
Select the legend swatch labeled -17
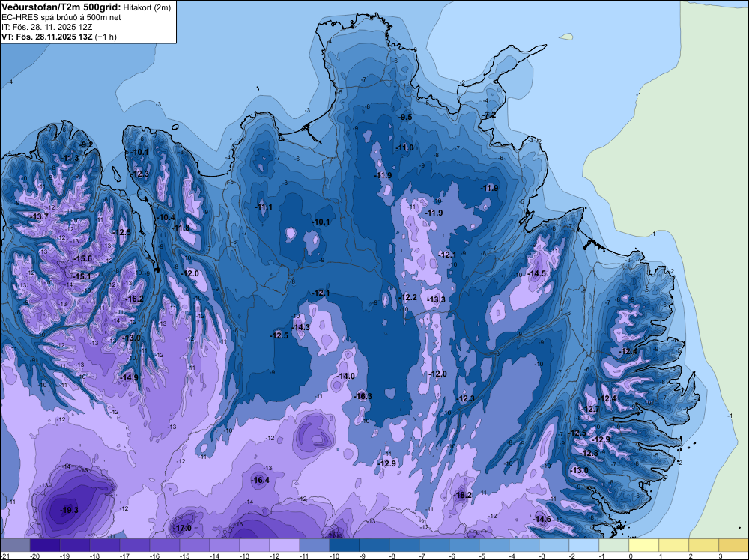pyautogui.click(x=135, y=545)
